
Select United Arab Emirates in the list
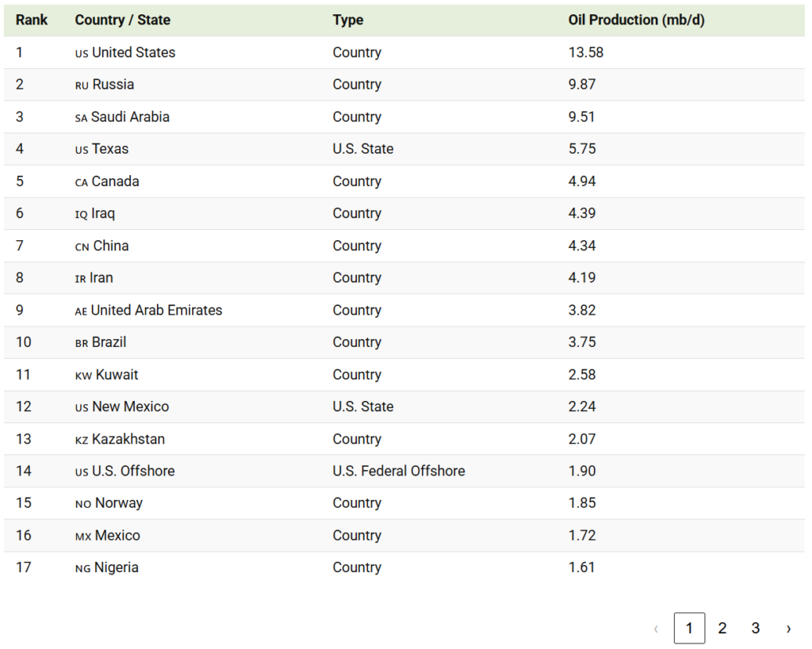click(x=148, y=310)
